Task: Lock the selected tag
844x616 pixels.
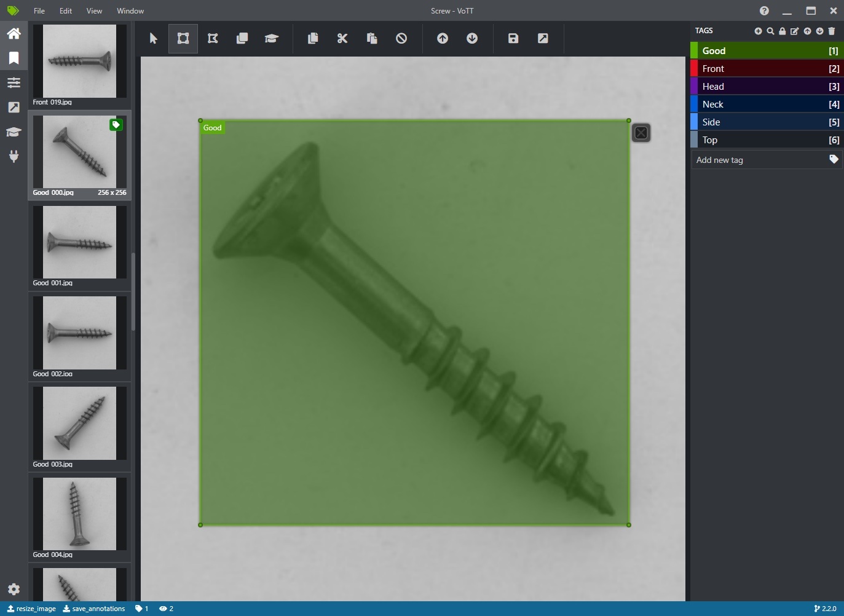Action: [783, 31]
